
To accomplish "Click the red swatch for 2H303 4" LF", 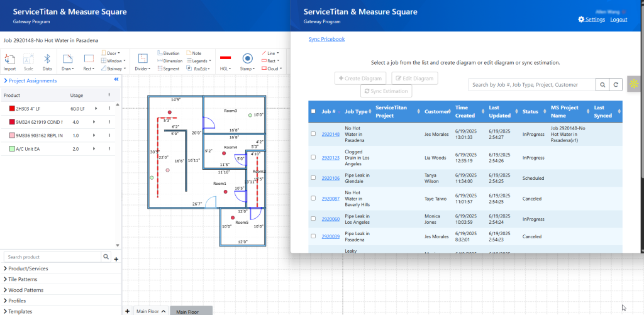I will tap(12, 108).
